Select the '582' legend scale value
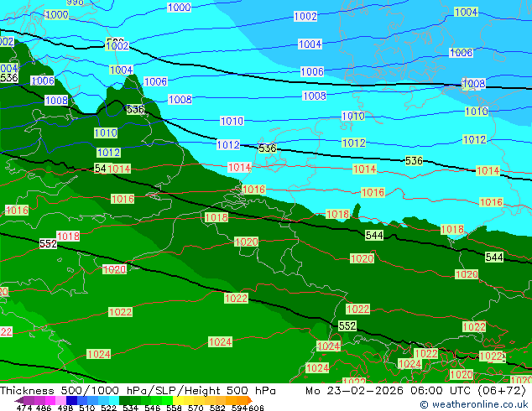 tap(217, 408)
